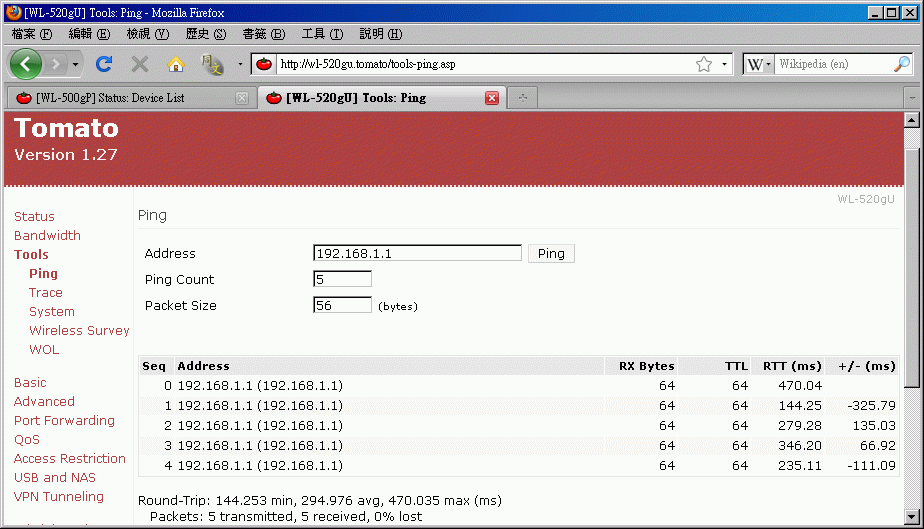
Task: Click the Ping button
Action: point(551,253)
